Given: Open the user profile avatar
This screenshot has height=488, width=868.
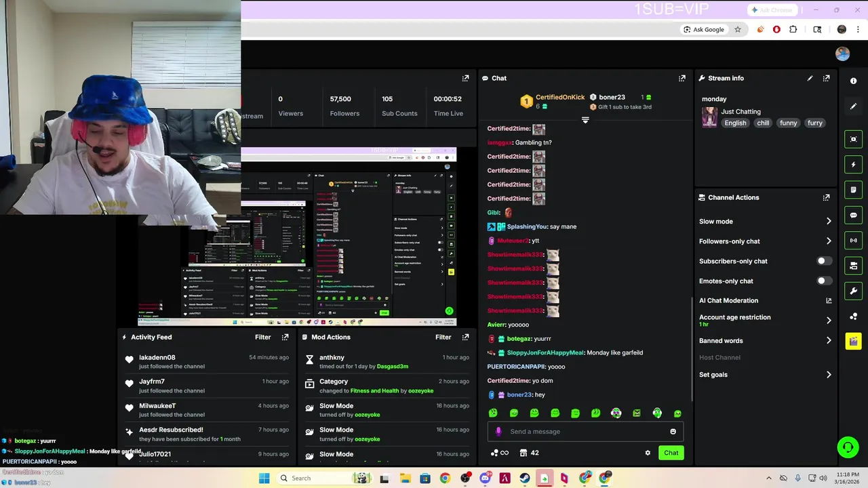Looking at the screenshot, I should 843,54.
